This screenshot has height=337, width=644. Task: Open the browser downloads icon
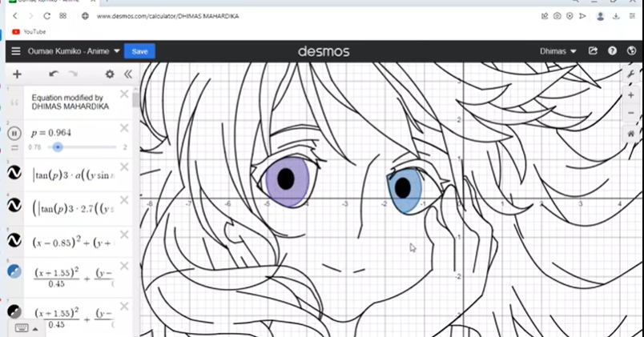[616, 16]
